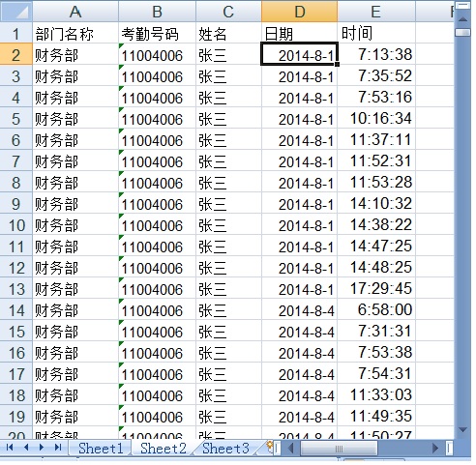This screenshot has width=476, height=465.
Task: Select header cell 考勤号码
Action: [x=157, y=33]
